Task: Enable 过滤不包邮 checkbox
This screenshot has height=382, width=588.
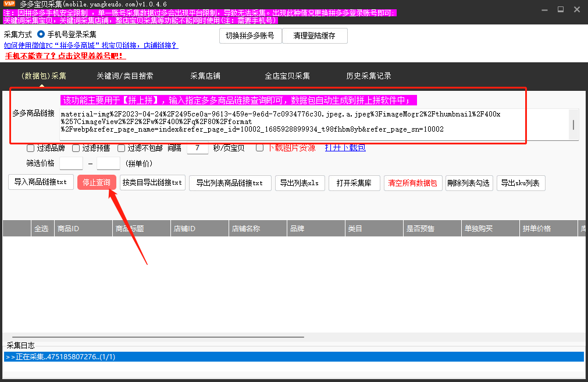Action: (121, 148)
